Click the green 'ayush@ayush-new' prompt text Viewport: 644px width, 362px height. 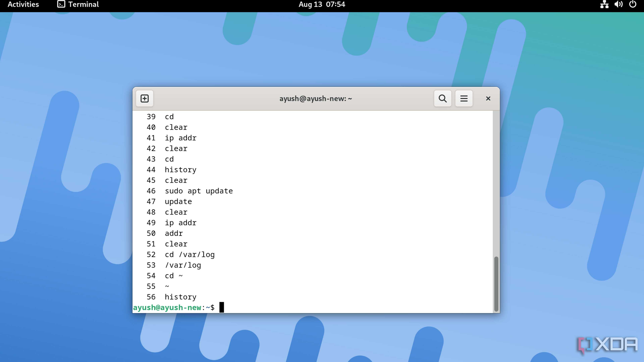(x=167, y=307)
